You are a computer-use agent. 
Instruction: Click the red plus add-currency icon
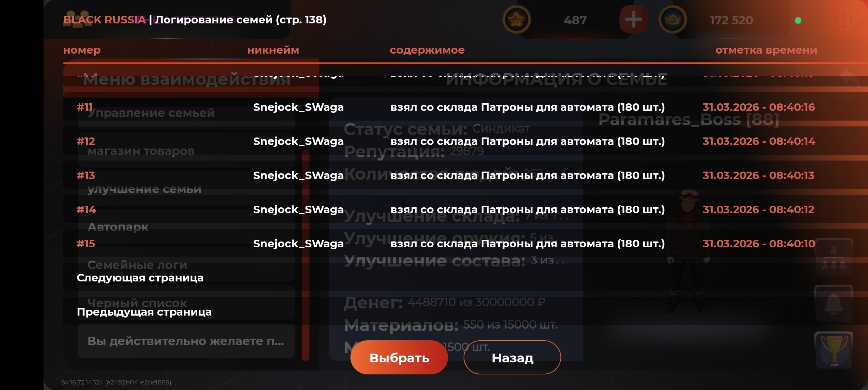(633, 19)
